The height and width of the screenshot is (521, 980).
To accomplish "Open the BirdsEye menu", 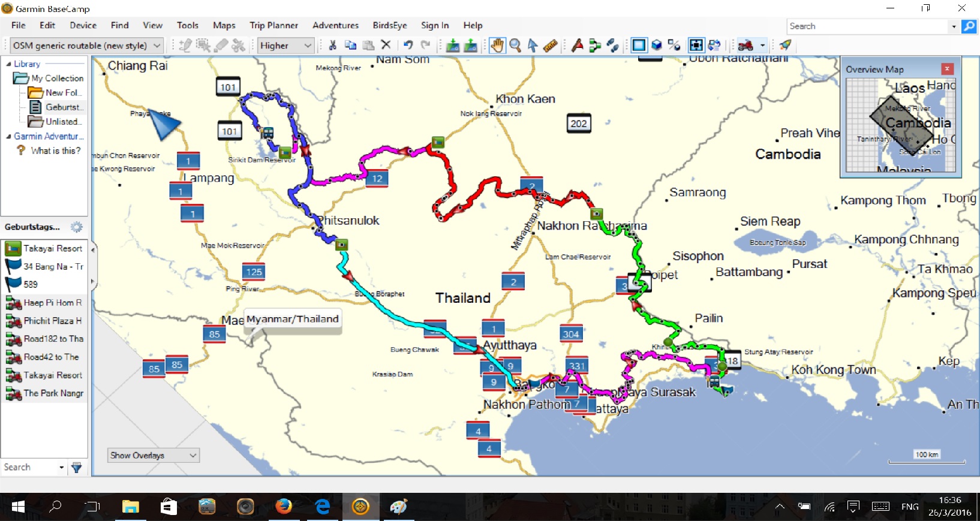I will click(389, 25).
